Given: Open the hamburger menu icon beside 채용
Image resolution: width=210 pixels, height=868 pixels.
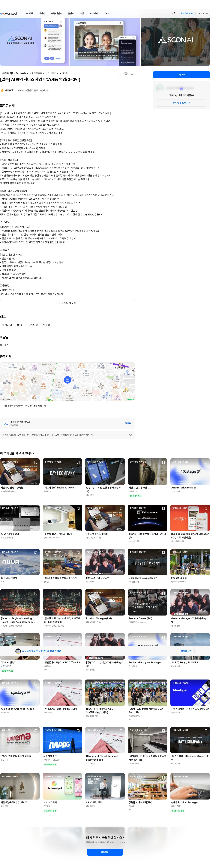Looking at the screenshot, I should click(27, 13).
